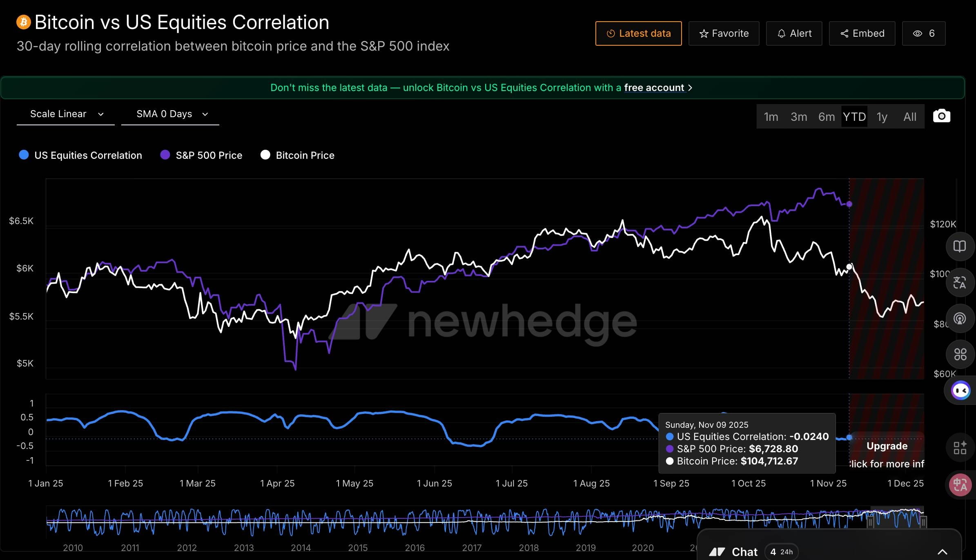
Task: Click the translate icon in right sidebar
Action: 959,282
